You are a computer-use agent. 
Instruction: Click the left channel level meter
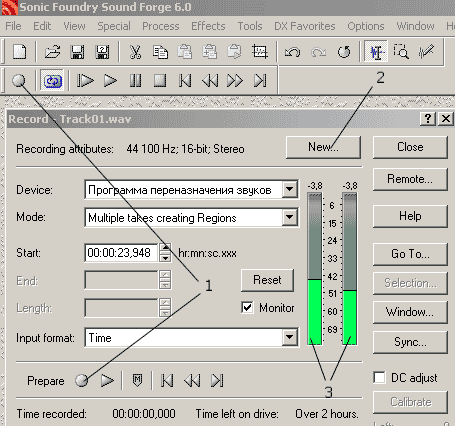tap(315, 268)
